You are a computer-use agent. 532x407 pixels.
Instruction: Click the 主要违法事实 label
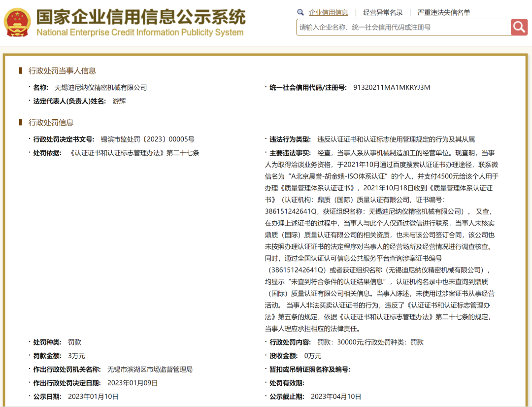tap(290, 153)
